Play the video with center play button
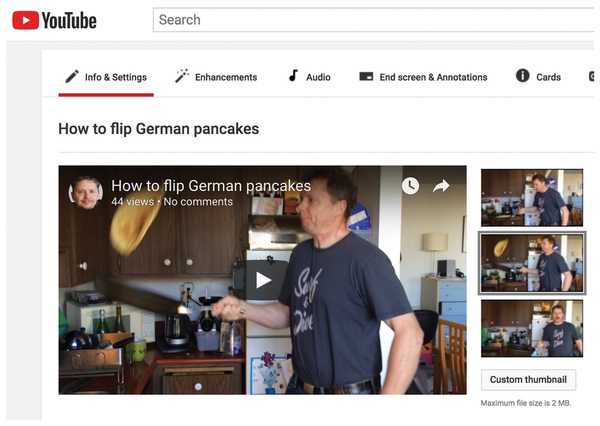 click(x=263, y=280)
